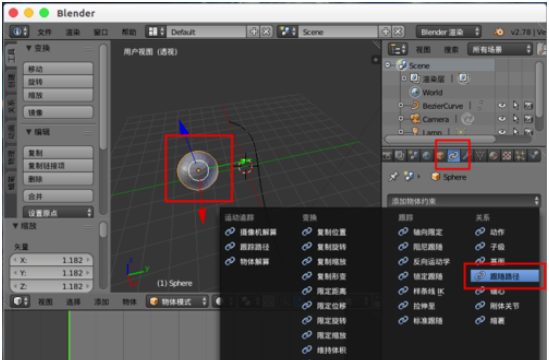Open the 设置原点 (Set Origin) dropdown
The height and width of the screenshot is (360, 549).
pos(58,213)
